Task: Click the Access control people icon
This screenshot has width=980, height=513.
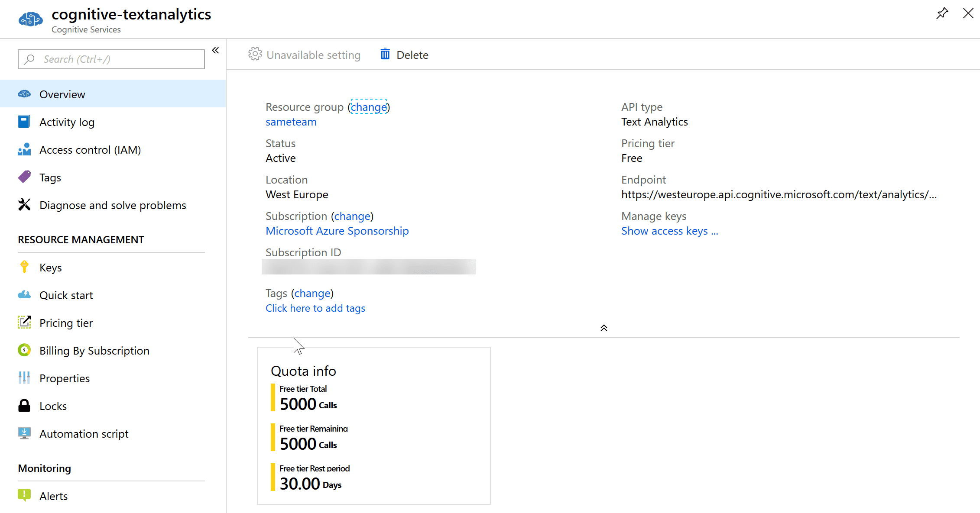Action: click(x=24, y=149)
